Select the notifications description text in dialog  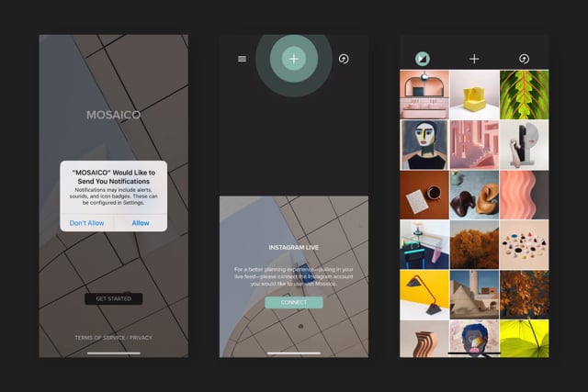click(114, 196)
